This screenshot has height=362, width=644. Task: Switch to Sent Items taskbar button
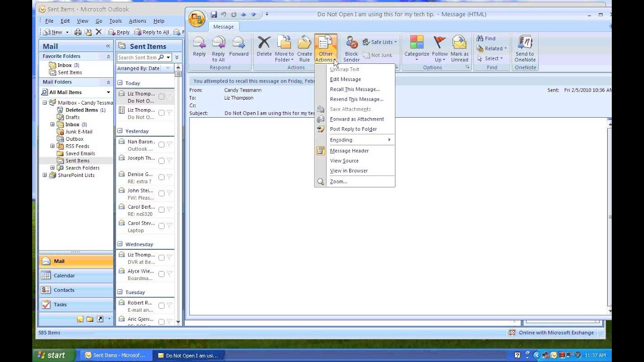[116, 355]
